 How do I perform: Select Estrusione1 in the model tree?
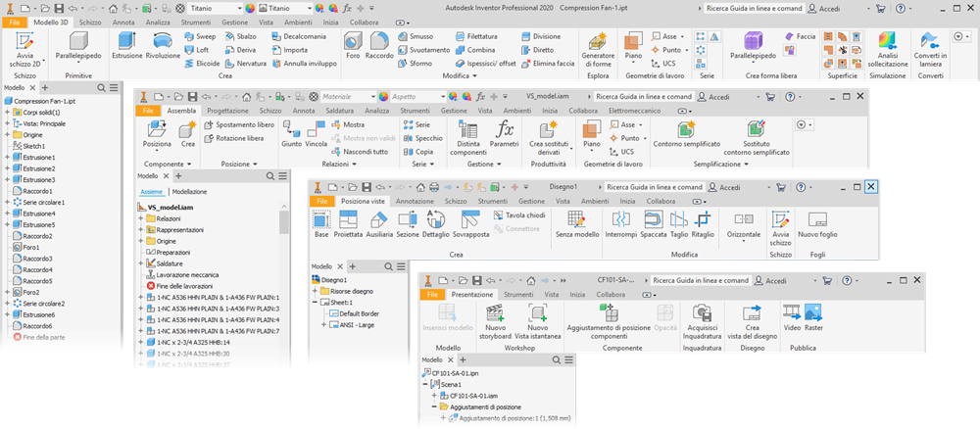(x=34, y=158)
